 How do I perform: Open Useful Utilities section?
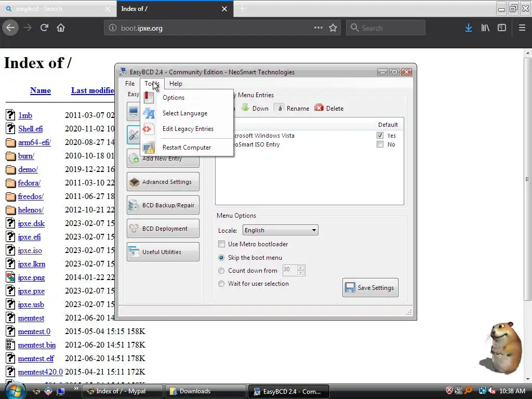point(163,252)
